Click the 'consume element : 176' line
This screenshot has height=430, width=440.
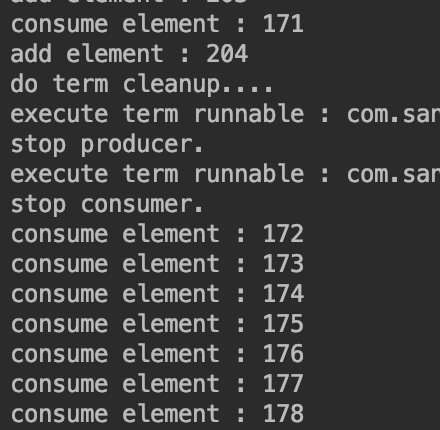point(157,354)
